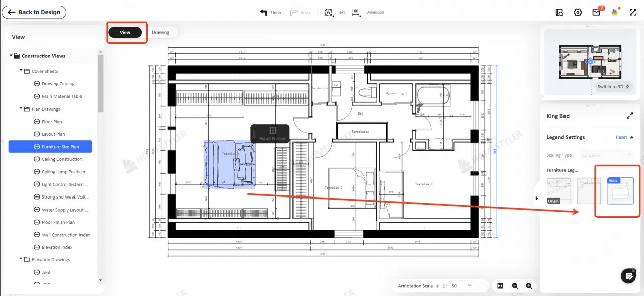This screenshot has width=644, height=296.
Task: Open the Annotation Scale dropdown
Action: [x=461, y=286]
